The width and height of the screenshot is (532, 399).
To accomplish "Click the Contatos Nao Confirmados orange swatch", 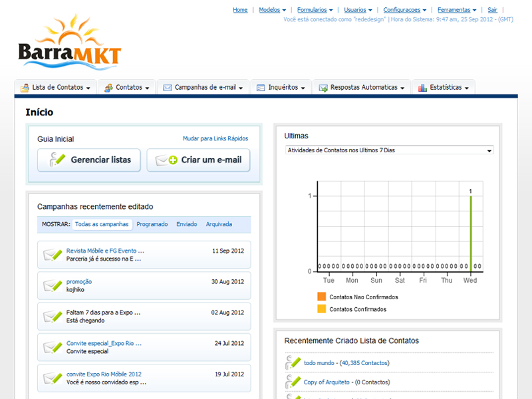I will click(x=321, y=297).
